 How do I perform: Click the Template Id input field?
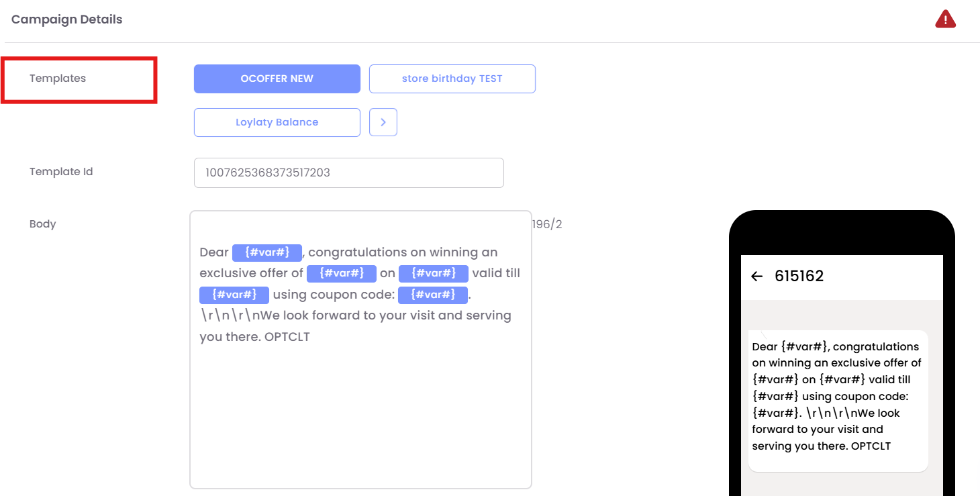coord(348,172)
